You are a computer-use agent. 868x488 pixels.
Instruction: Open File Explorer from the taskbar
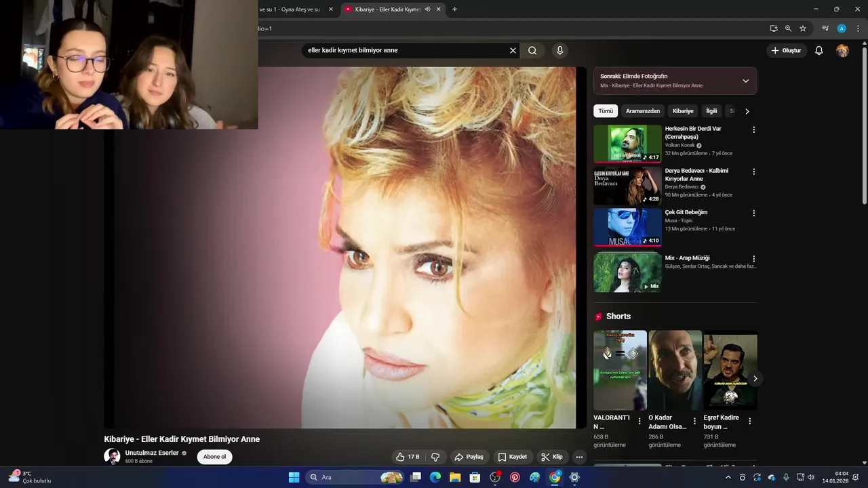point(455,477)
